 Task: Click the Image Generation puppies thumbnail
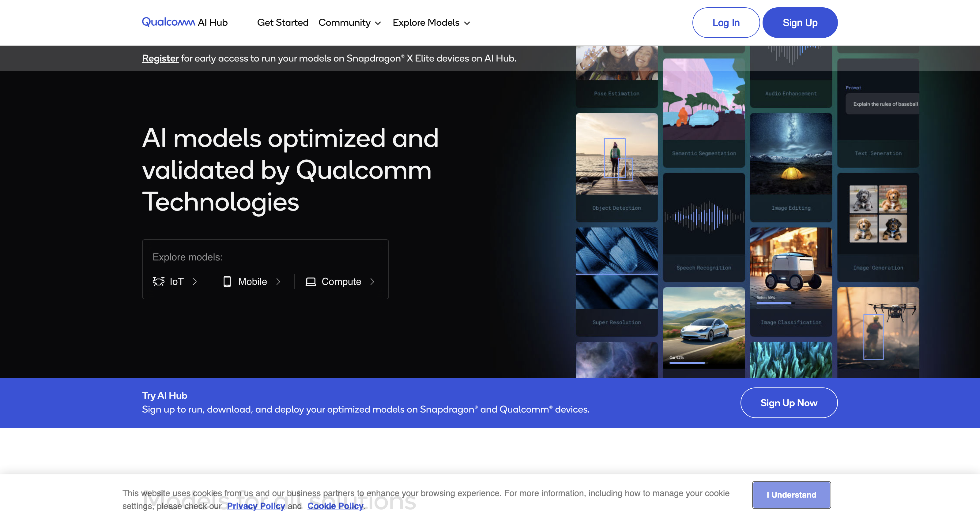[x=878, y=214]
